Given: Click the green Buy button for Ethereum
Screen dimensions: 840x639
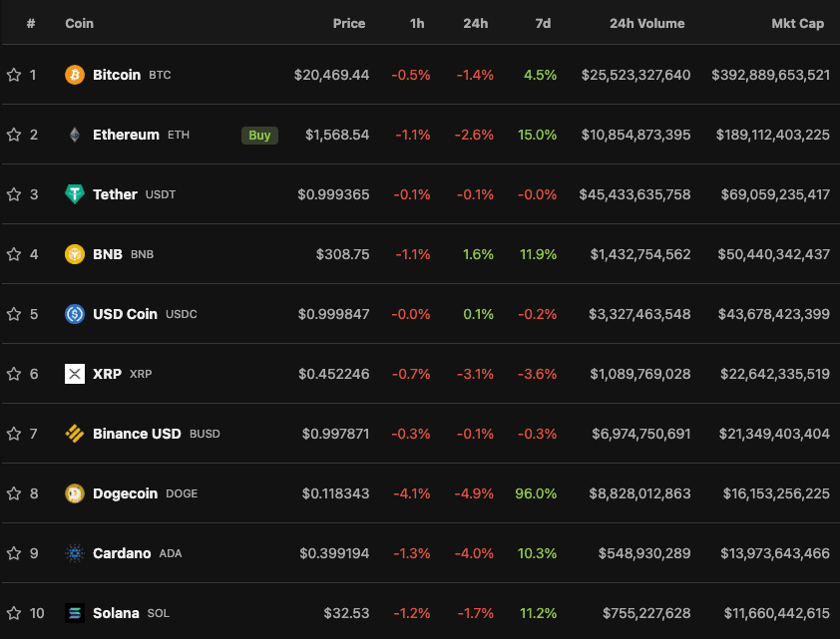Looking at the screenshot, I should [259, 136].
